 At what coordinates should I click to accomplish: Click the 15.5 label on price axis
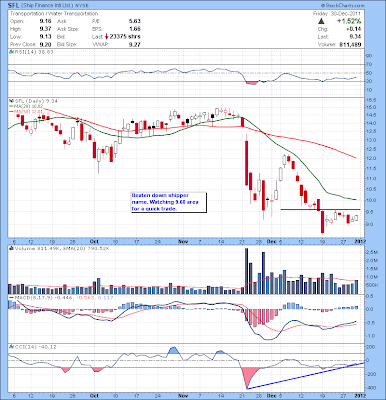pos(371,100)
